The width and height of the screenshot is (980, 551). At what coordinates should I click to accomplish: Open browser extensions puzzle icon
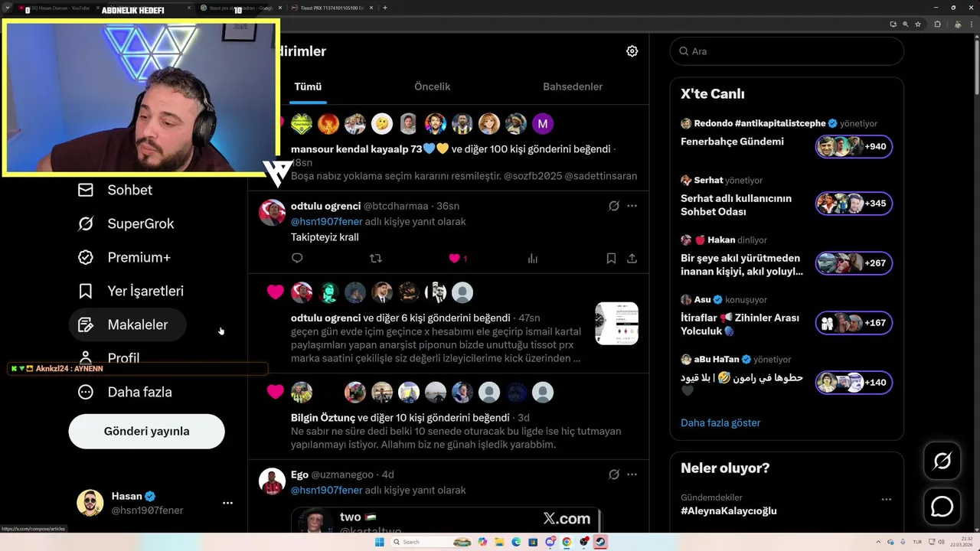pos(937,24)
